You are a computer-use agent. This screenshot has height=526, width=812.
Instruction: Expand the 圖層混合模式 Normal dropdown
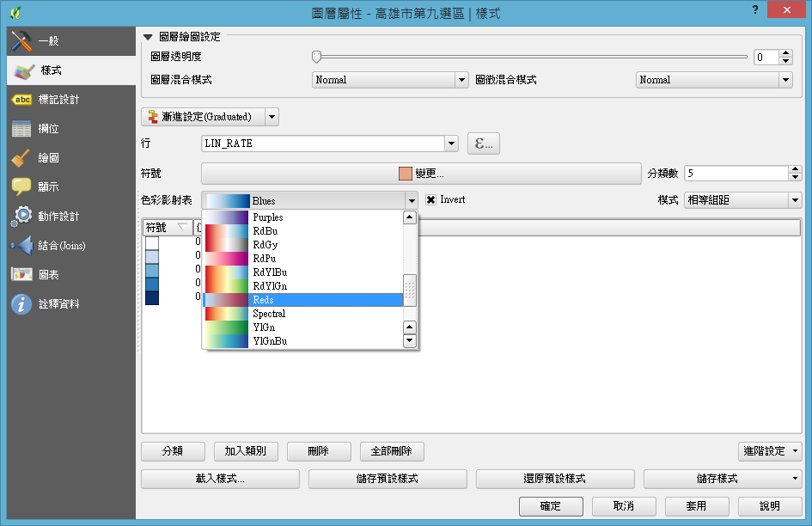coord(389,80)
